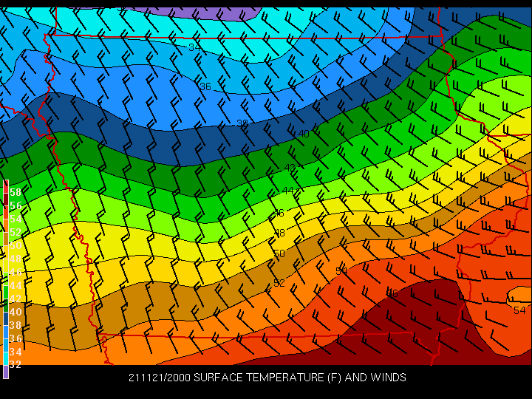The width and height of the screenshot is (532, 399).
Task: Select the 44 isotherm contour label
Action: point(287,191)
